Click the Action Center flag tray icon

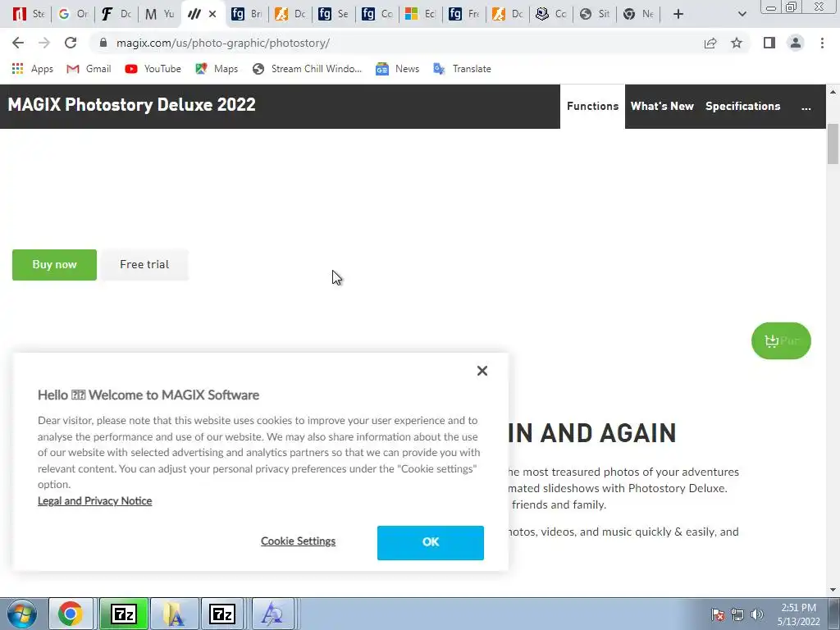tap(718, 614)
